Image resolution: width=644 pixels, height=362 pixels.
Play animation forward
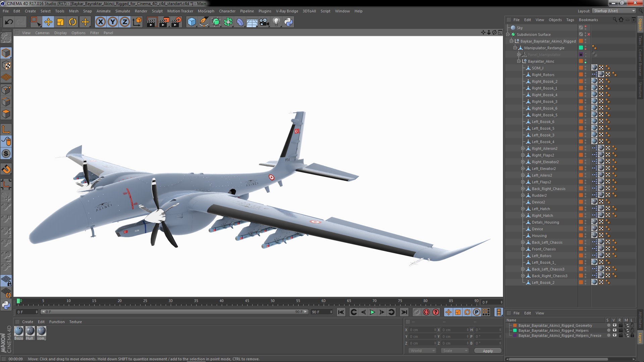[372, 312]
